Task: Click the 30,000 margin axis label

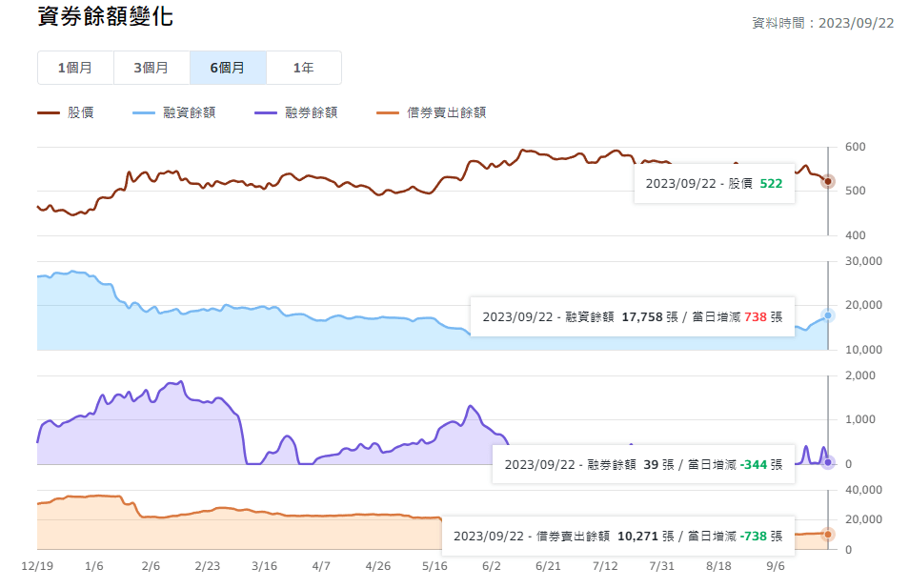Action: click(863, 261)
